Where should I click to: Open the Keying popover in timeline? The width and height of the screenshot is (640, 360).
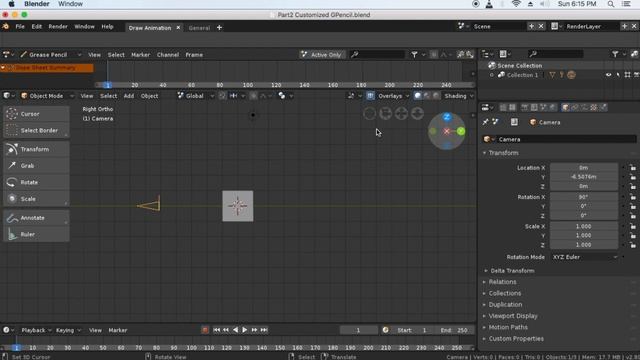coord(68,330)
